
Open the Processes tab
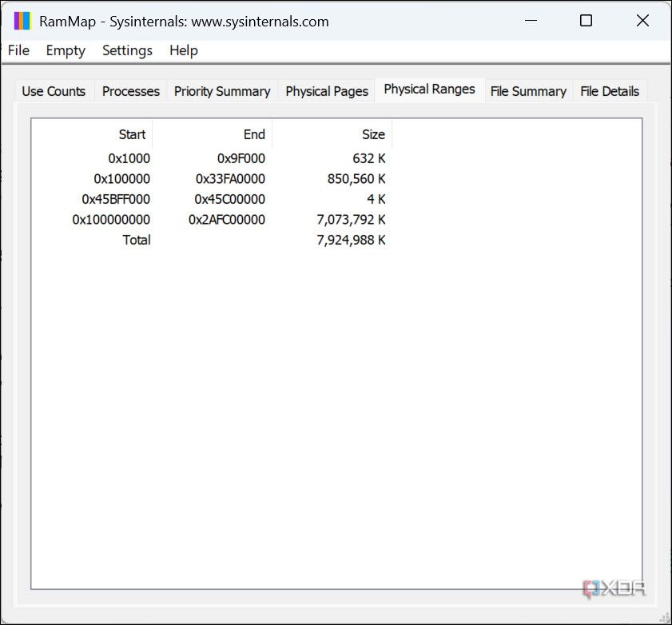(x=129, y=91)
